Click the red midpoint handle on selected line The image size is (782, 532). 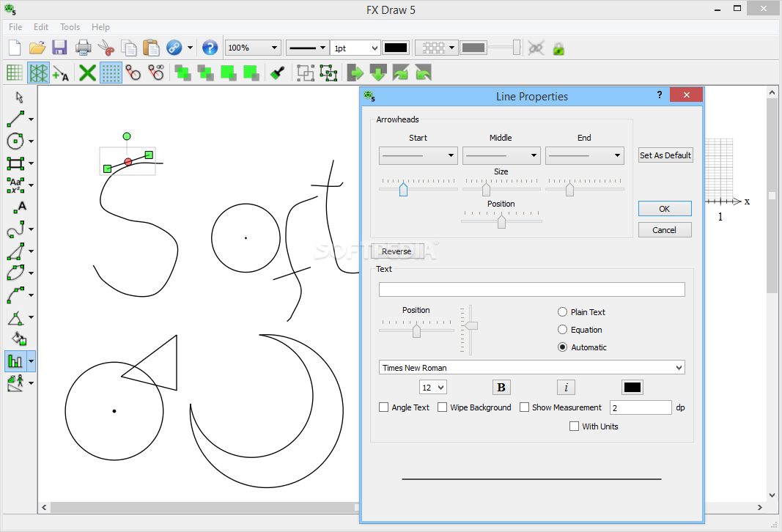(128, 162)
